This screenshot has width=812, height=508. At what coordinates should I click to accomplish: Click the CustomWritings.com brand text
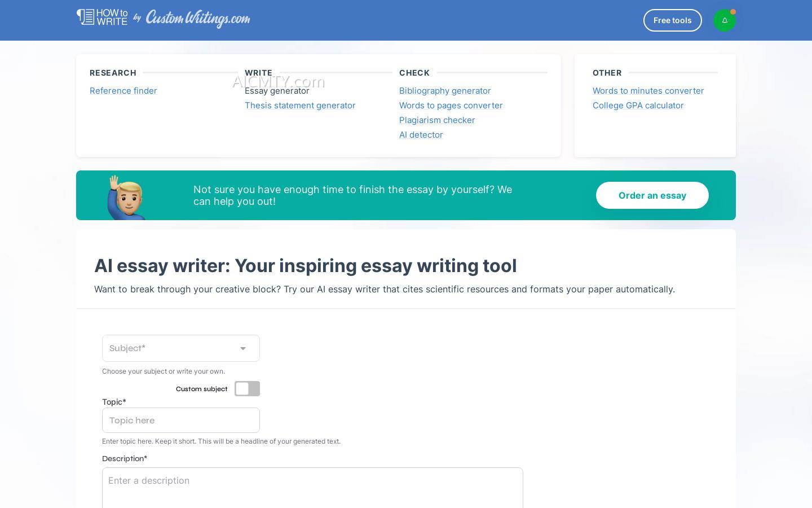[x=197, y=19]
